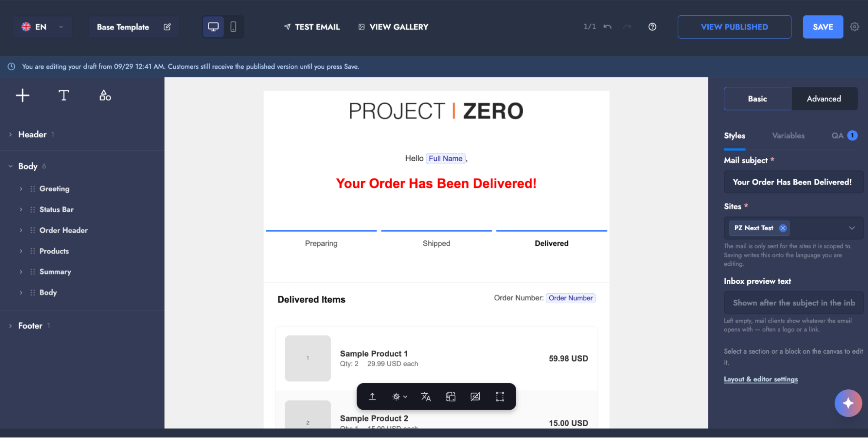Switch to the Variables tab
Image resolution: width=868 pixels, height=438 pixels.
pyautogui.click(x=788, y=136)
